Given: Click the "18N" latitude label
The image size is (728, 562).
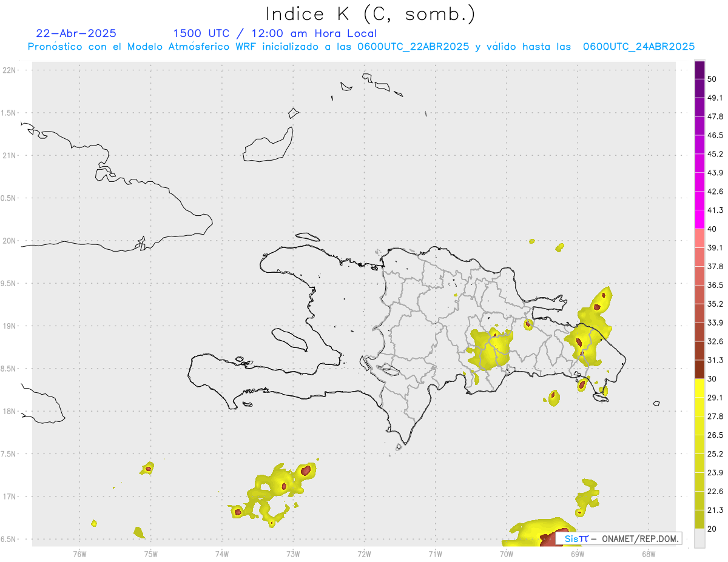Looking at the screenshot, I should pyautogui.click(x=9, y=411).
